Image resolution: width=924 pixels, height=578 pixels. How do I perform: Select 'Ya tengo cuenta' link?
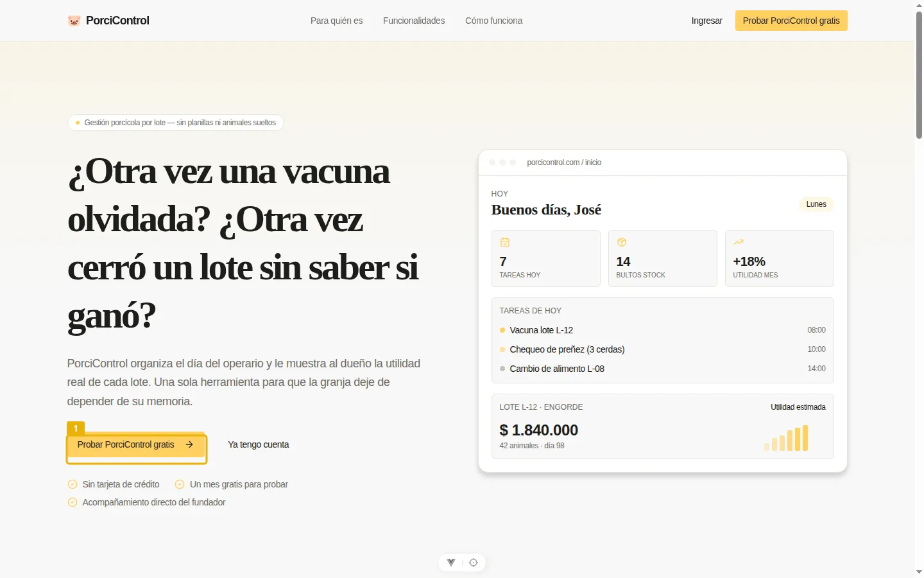259,444
